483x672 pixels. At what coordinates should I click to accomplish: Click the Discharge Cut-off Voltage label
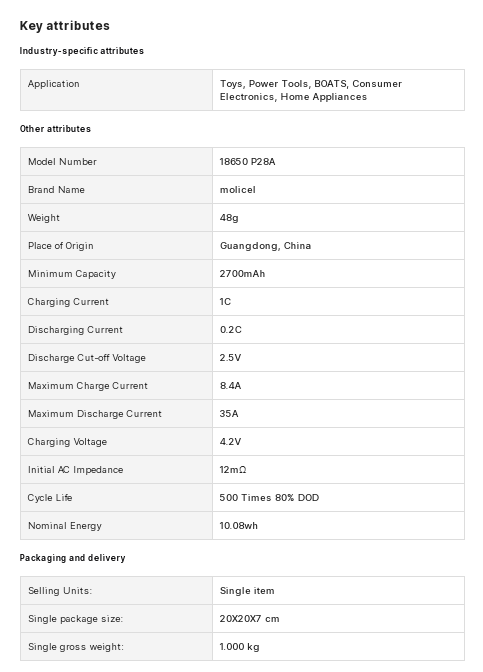[x=87, y=357]
